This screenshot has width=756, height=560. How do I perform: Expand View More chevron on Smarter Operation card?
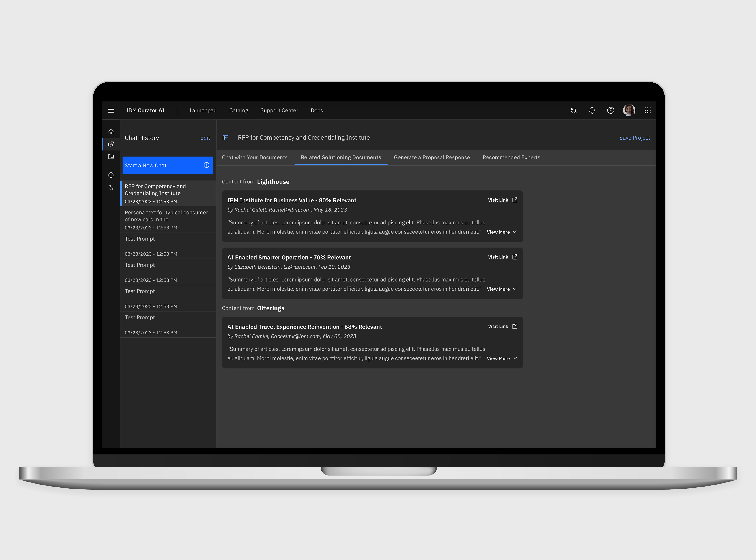[515, 289]
